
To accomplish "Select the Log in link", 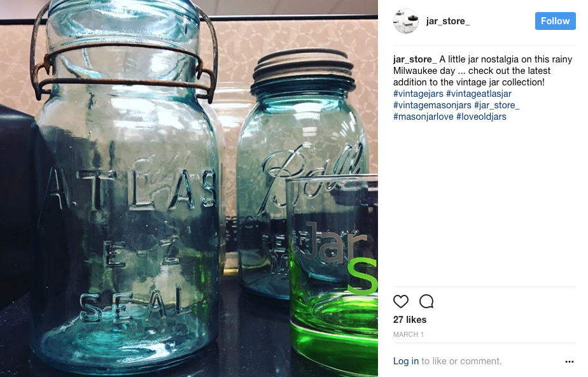I will (406, 361).
